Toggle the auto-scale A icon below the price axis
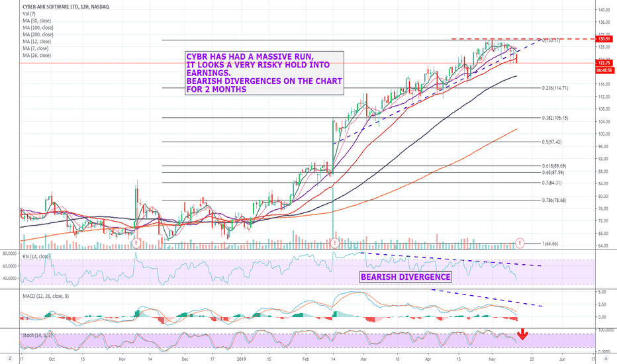617x364 pixels. (606, 359)
